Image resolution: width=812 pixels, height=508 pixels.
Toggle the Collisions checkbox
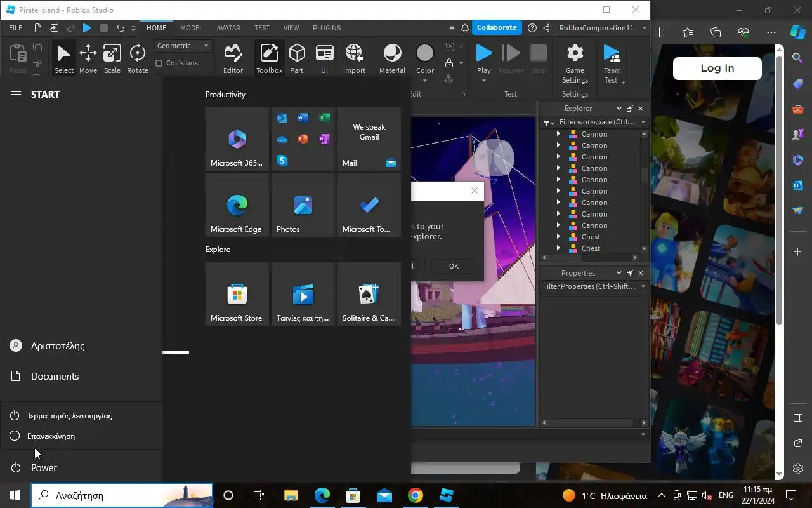coord(159,63)
